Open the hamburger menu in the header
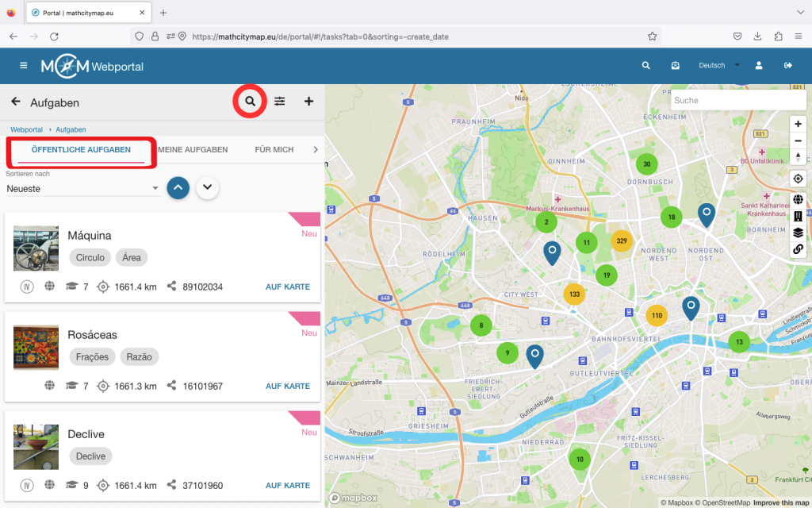This screenshot has height=508, width=812. tap(24, 66)
